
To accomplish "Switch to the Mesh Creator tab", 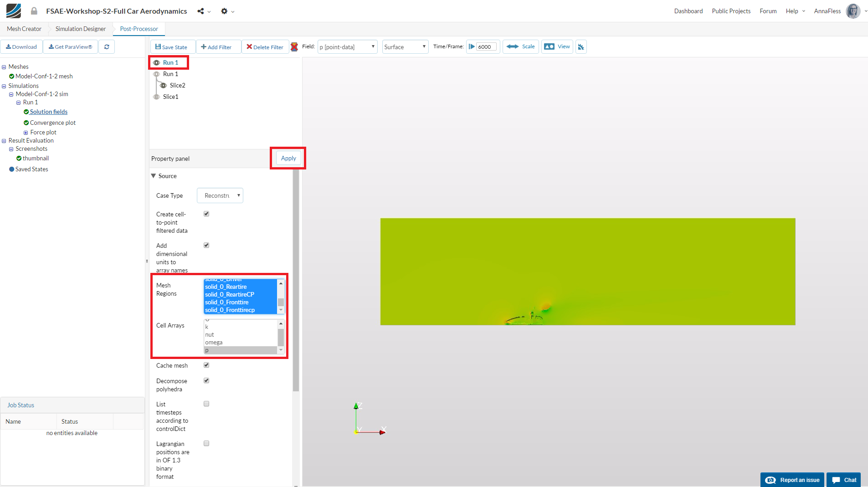I will (24, 29).
